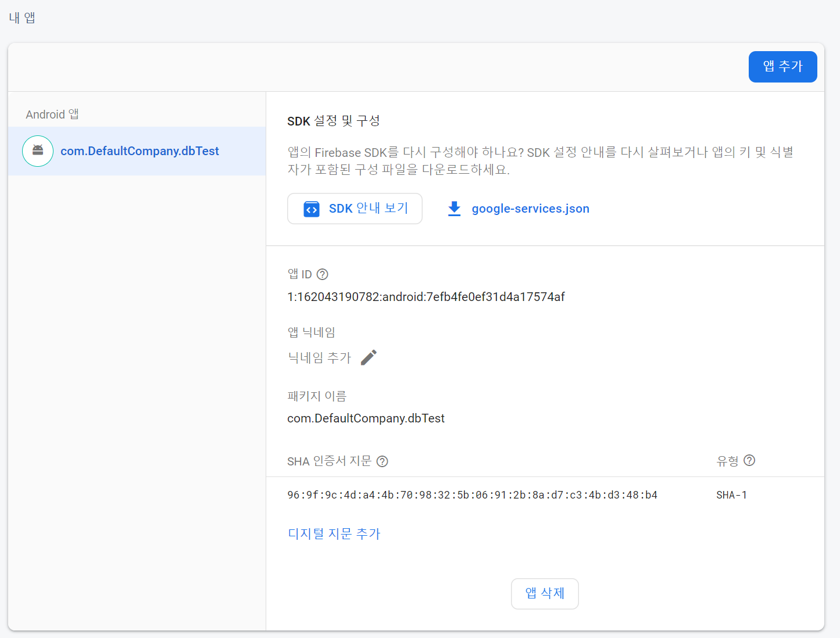This screenshot has height=638, width=840.
Task: Open the help icon next to SHA 인증서 지문
Action: click(382, 461)
